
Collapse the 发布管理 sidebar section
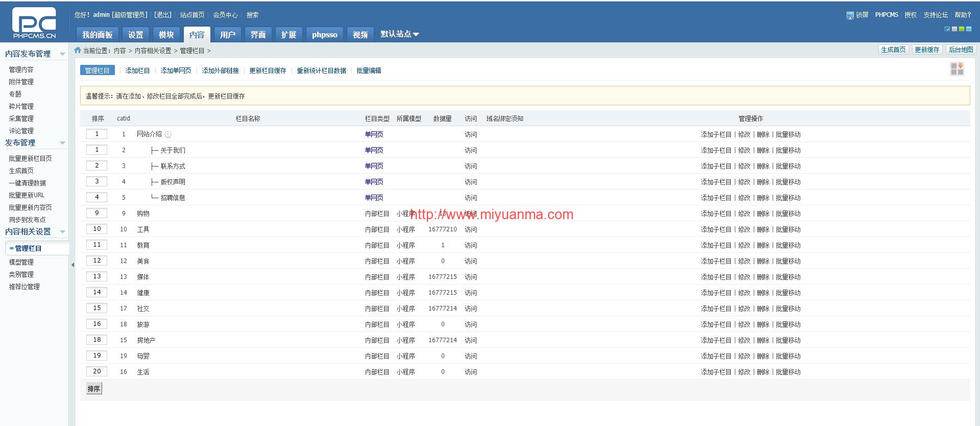coord(62,143)
